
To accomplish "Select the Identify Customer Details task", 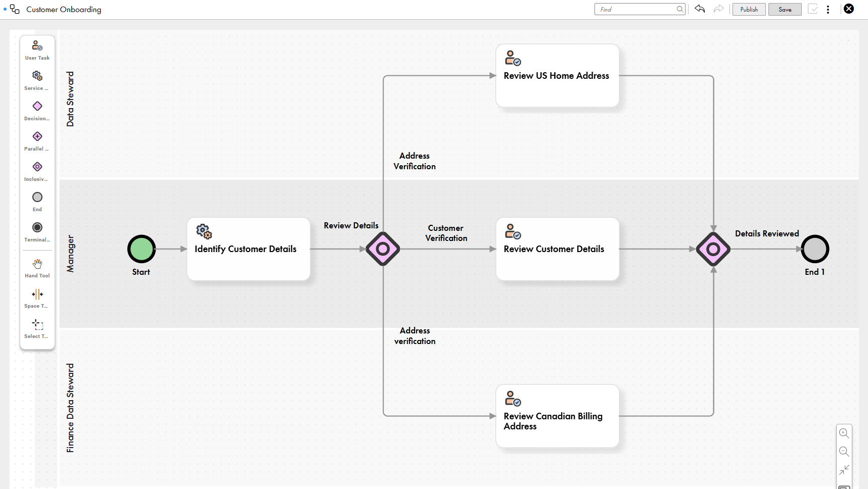I will pyautogui.click(x=249, y=249).
